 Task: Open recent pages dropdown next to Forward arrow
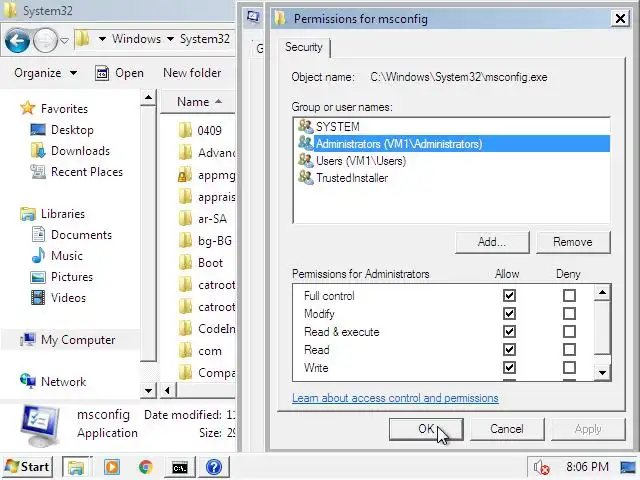[64, 41]
